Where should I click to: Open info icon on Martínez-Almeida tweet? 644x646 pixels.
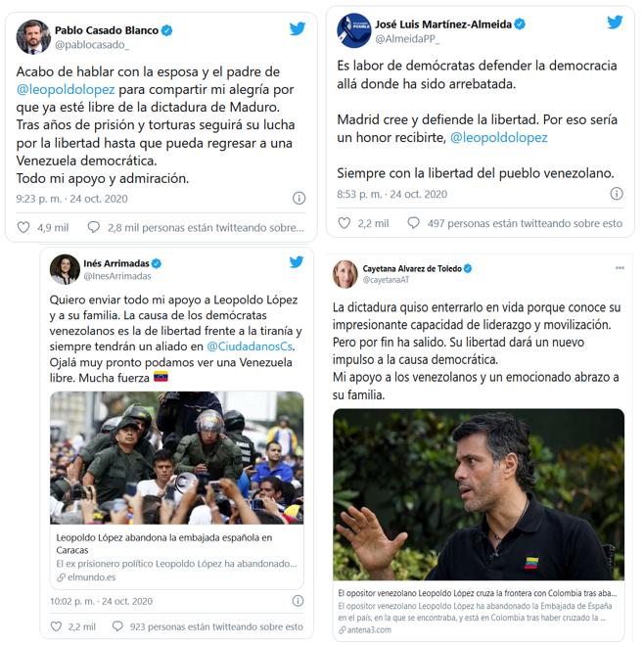point(617,194)
